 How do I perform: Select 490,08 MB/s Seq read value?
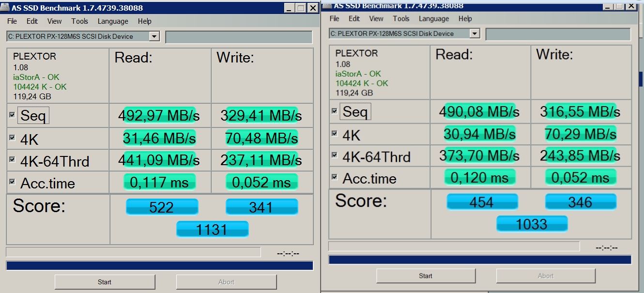pyautogui.click(x=479, y=112)
